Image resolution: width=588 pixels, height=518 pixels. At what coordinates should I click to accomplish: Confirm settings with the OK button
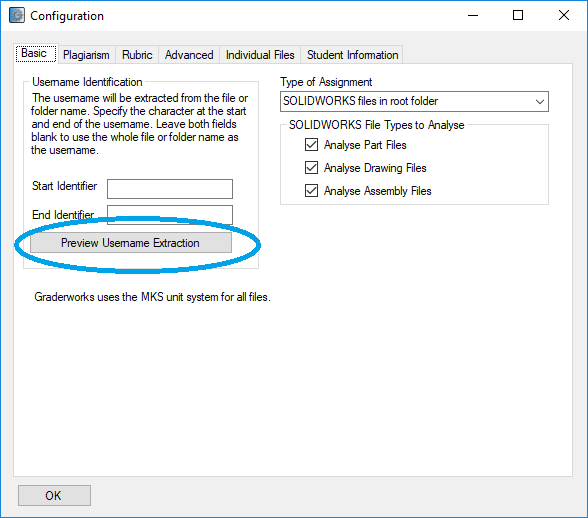tap(54, 495)
